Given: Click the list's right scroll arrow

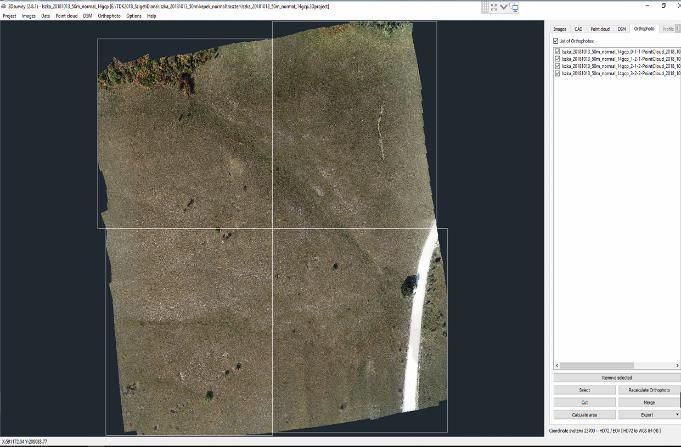Looking at the screenshot, I should click(x=677, y=365).
